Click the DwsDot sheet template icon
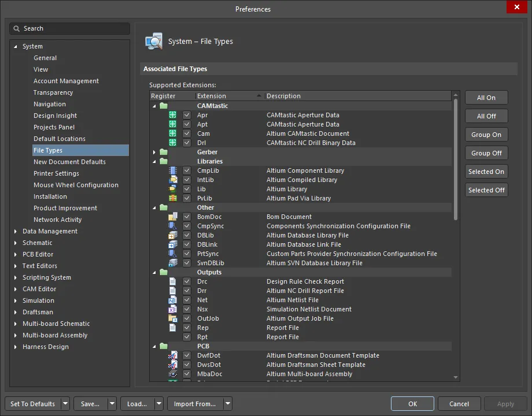Image resolution: width=532 pixels, height=416 pixels. [173, 365]
